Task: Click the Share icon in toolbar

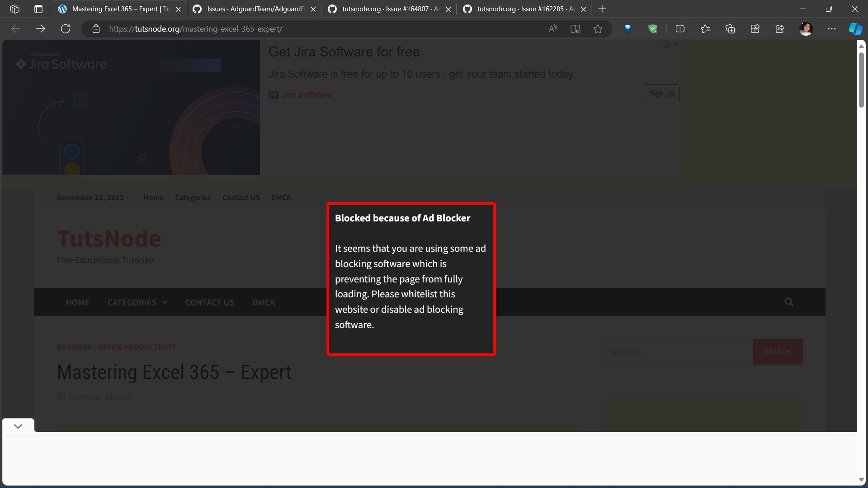Action: [x=780, y=29]
